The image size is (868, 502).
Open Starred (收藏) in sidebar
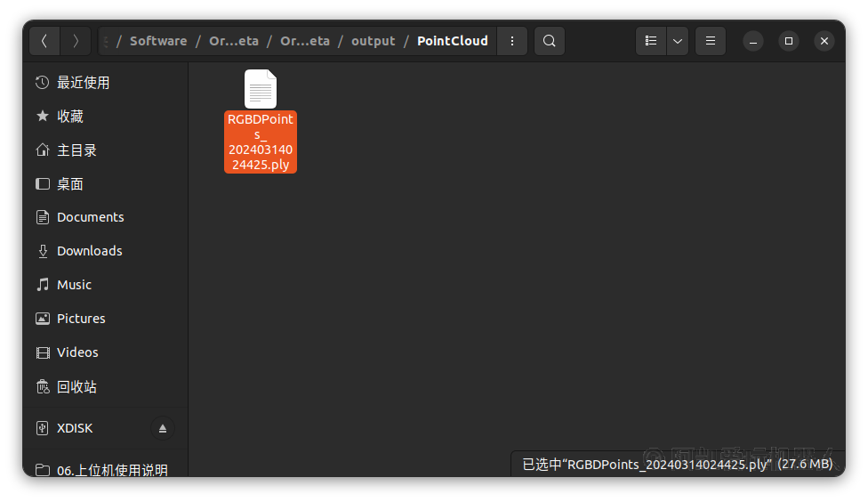(69, 117)
